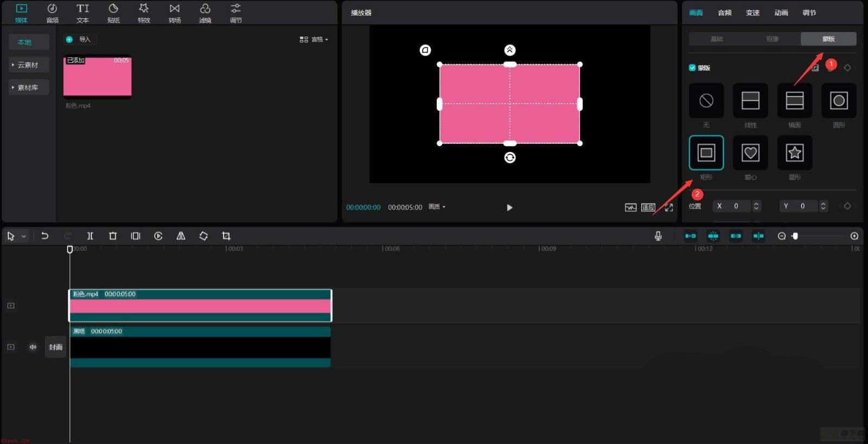Add a mask keyframe with diamond icon
The height and width of the screenshot is (444, 868).
pos(847,68)
